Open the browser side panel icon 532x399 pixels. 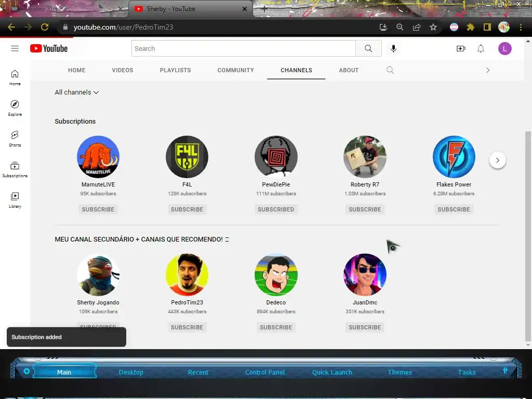click(487, 27)
